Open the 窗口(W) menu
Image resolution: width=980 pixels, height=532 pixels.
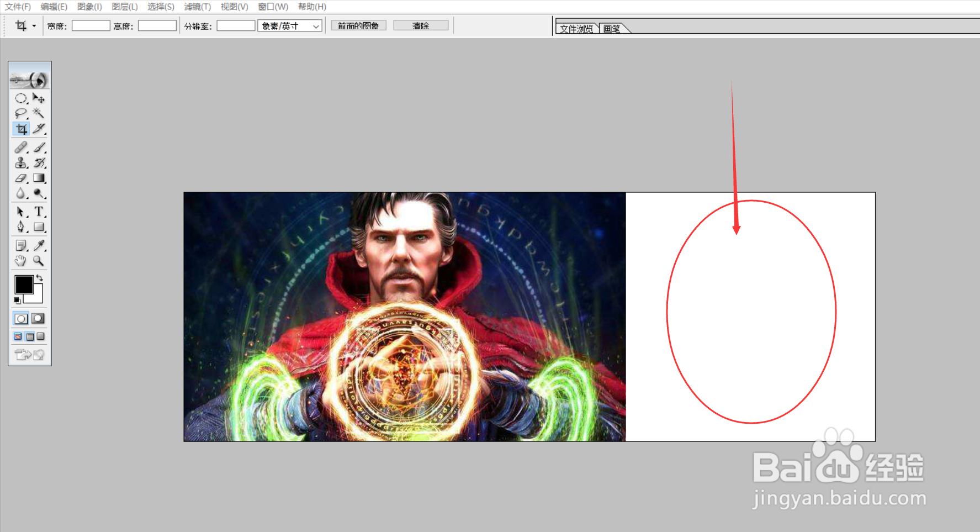pyautogui.click(x=273, y=7)
